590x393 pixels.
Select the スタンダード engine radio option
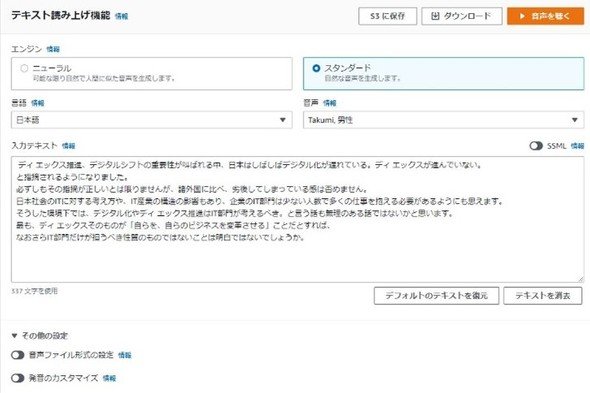[x=316, y=68]
